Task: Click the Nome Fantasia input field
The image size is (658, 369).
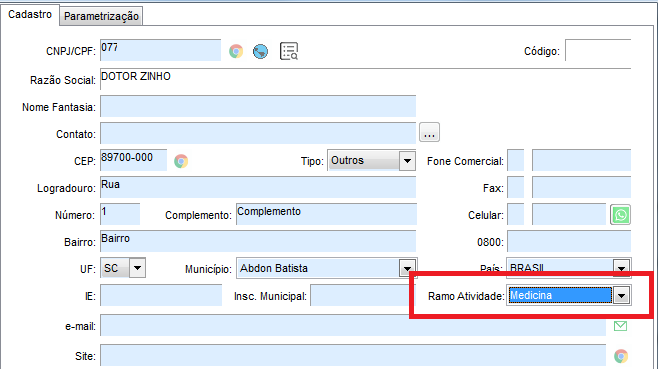Action: coord(258,106)
